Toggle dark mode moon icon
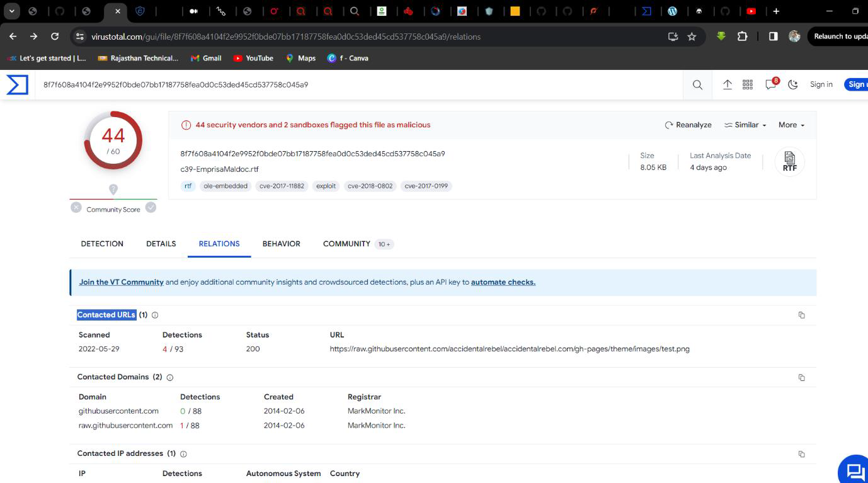Viewport: 868px width, 483px height. (793, 84)
